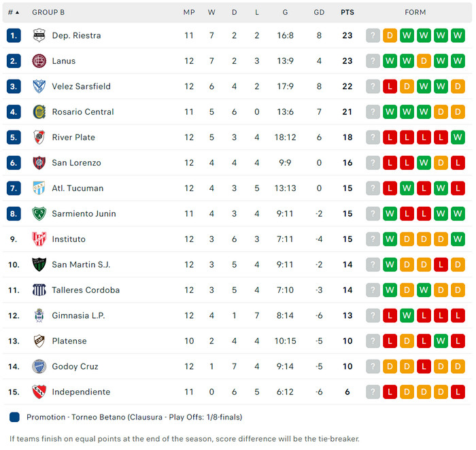476x450 pixels.
Task: Click Dep. Riestra's upcoming match question mark box
Action: click(x=373, y=35)
